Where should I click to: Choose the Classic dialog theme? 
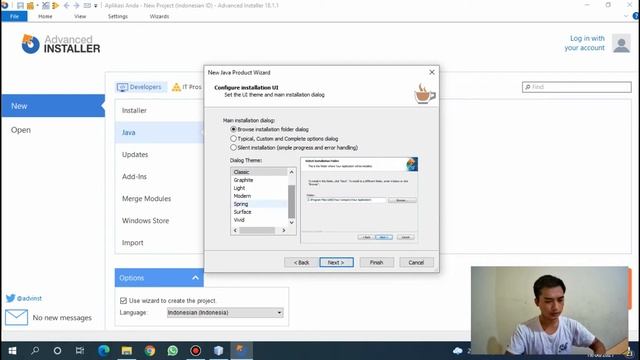pyautogui.click(x=260, y=172)
